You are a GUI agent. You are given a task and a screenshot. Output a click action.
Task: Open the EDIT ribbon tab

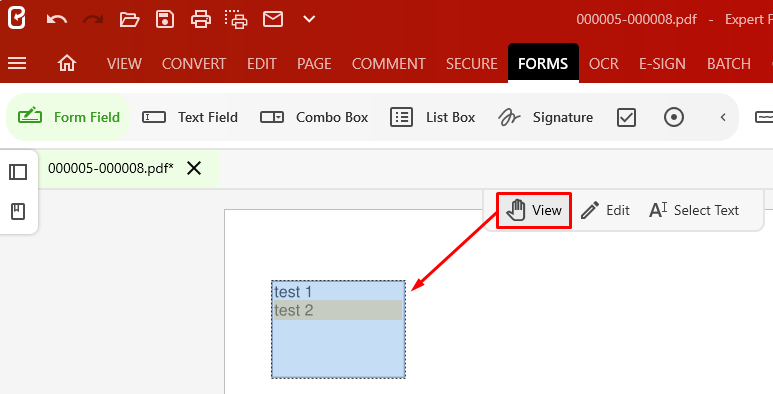click(x=262, y=64)
